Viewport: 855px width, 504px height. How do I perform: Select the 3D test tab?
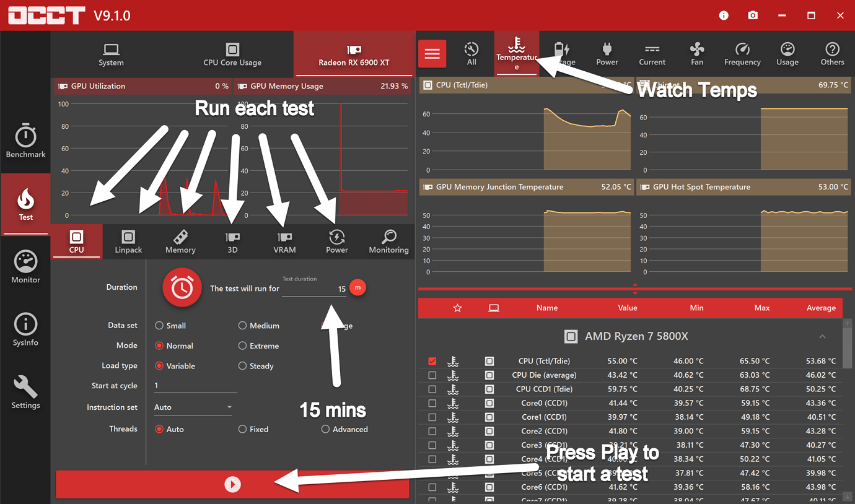pos(232,241)
